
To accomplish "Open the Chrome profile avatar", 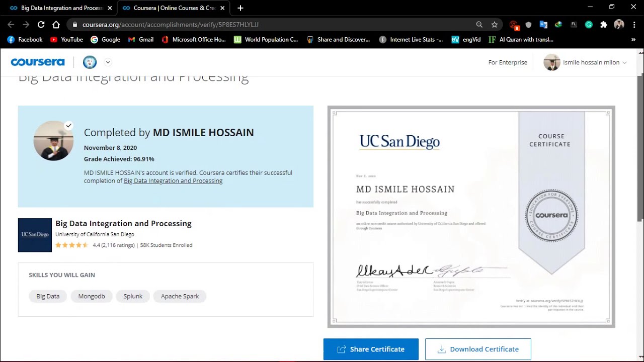I will coord(619,24).
